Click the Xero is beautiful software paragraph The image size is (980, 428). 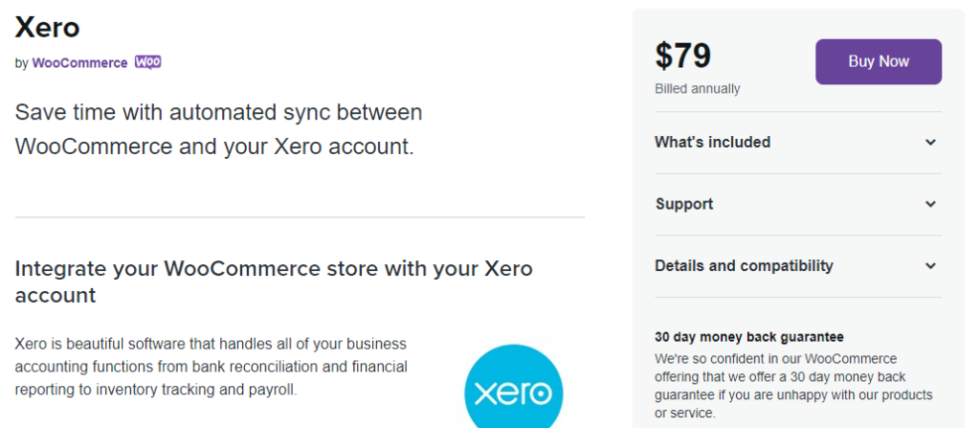[211, 367]
